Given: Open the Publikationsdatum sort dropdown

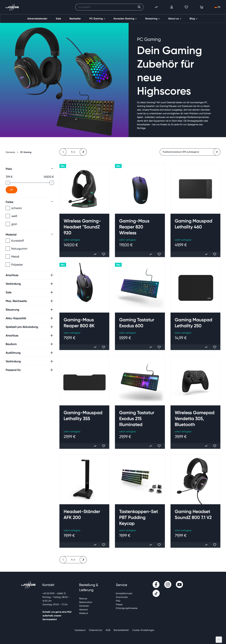Looking at the screenshot, I should pos(190,152).
